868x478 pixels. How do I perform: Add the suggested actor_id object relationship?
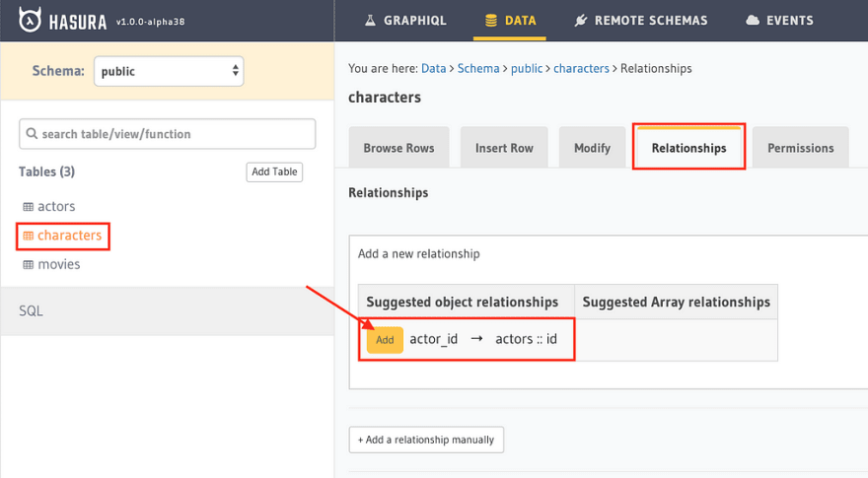click(x=385, y=339)
